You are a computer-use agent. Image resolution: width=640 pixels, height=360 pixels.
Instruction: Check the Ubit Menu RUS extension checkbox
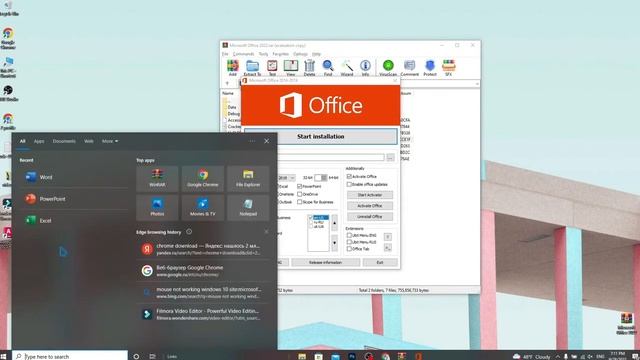349,242
